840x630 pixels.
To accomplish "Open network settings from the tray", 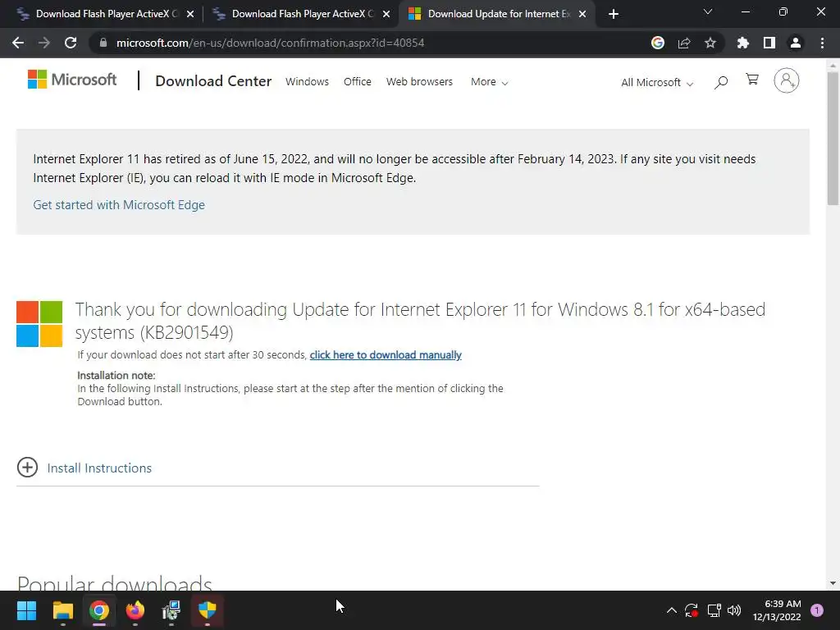I will point(714,610).
